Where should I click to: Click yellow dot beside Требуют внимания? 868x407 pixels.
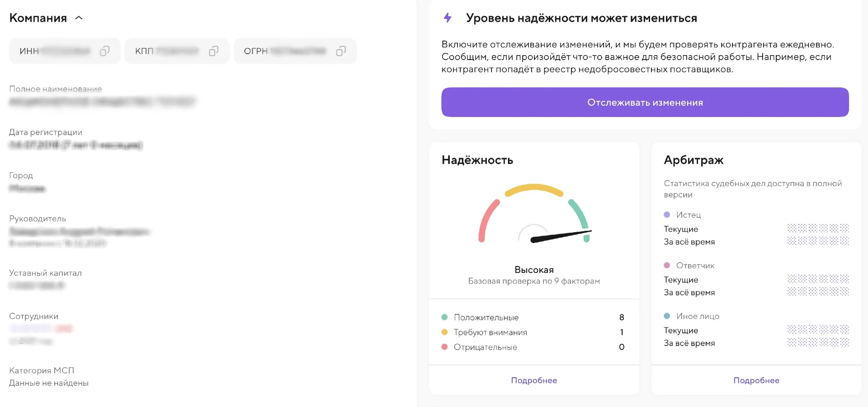[x=444, y=332]
